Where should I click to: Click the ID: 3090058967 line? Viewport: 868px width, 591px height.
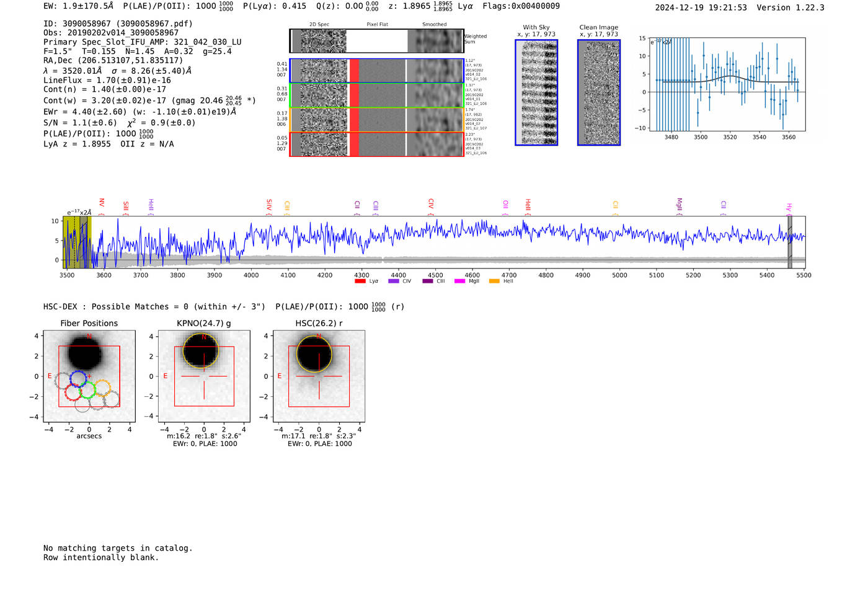(118, 24)
